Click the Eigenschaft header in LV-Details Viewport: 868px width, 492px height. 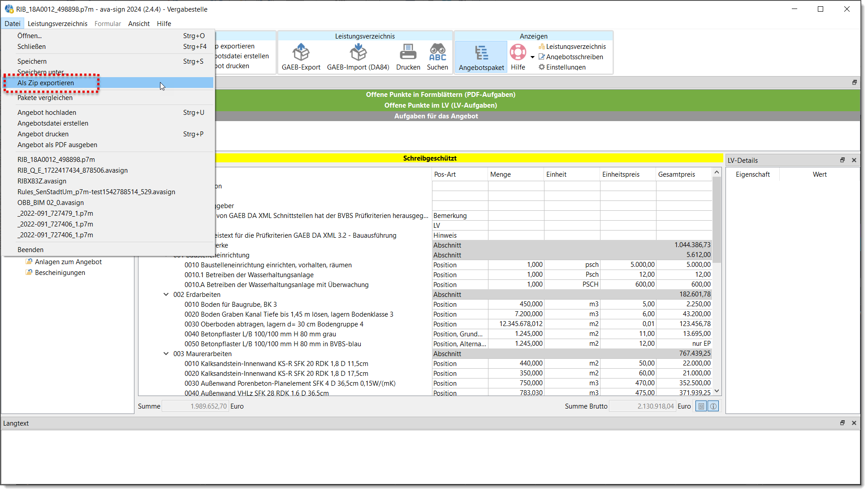pos(753,174)
